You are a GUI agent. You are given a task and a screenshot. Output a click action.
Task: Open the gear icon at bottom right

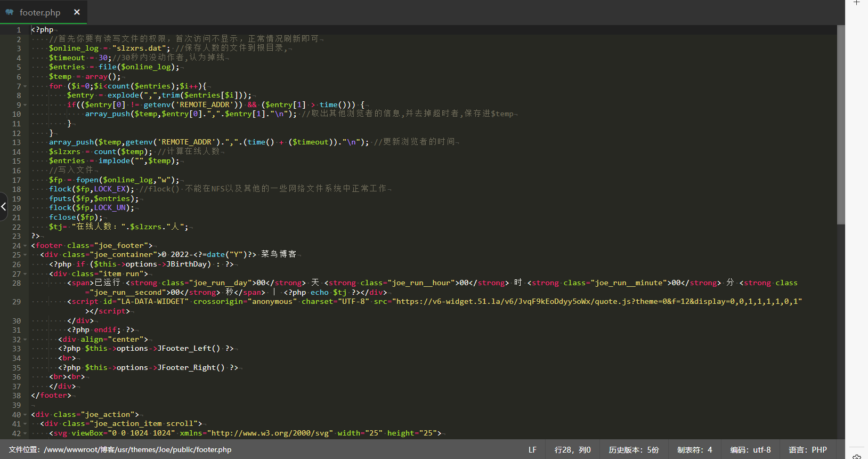tap(857, 456)
